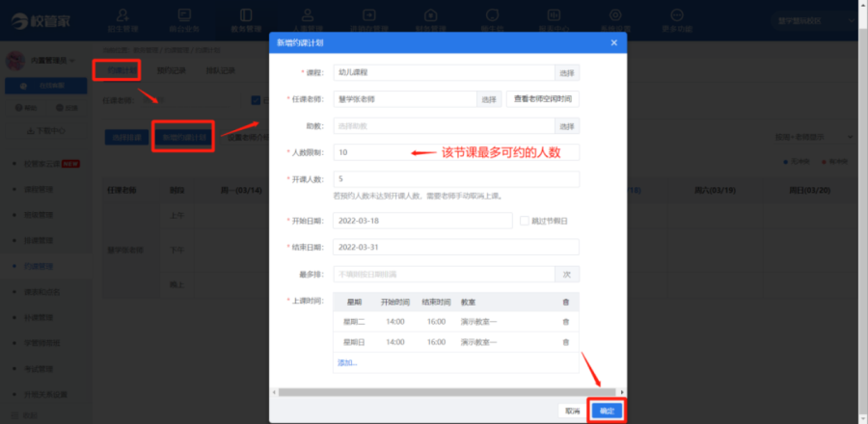
Task: Open 升班关系设置 in the sidebar
Action: click(x=45, y=395)
